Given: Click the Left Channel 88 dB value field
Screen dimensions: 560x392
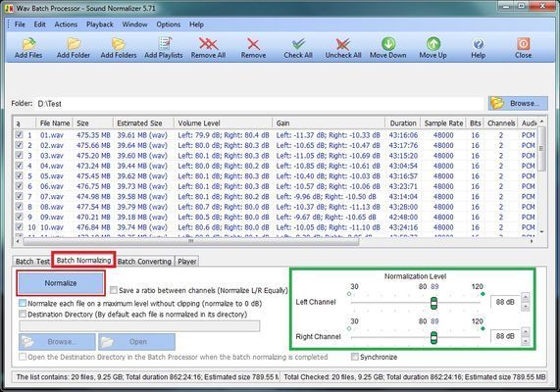Looking at the screenshot, I should point(505,302).
